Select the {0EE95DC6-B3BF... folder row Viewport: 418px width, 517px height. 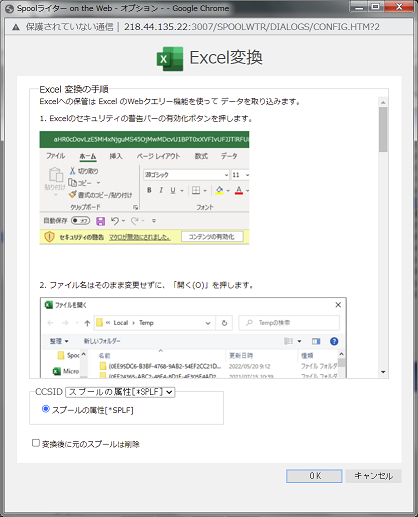[x=218, y=366]
